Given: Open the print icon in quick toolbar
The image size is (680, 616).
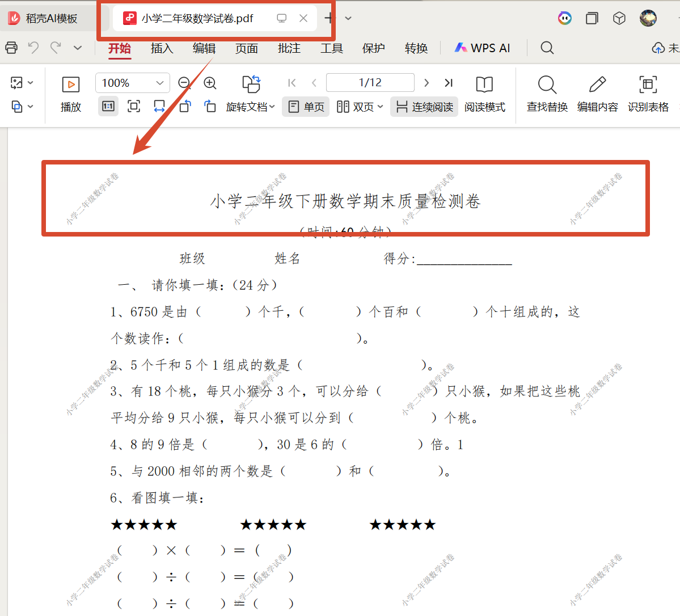Looking at the screenshot, I should tap(12, 48).
